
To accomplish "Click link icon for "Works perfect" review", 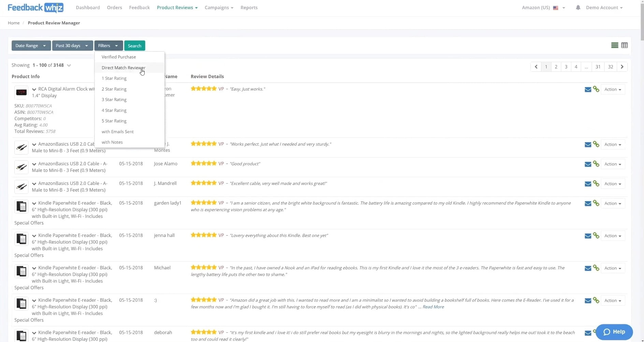I will point(596,144).
